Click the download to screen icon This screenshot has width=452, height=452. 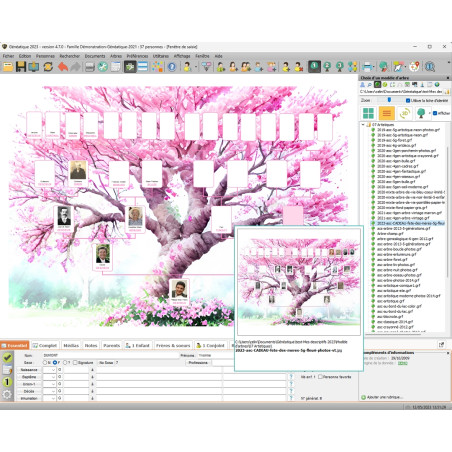pyautogui.click(x=34, y=67)
